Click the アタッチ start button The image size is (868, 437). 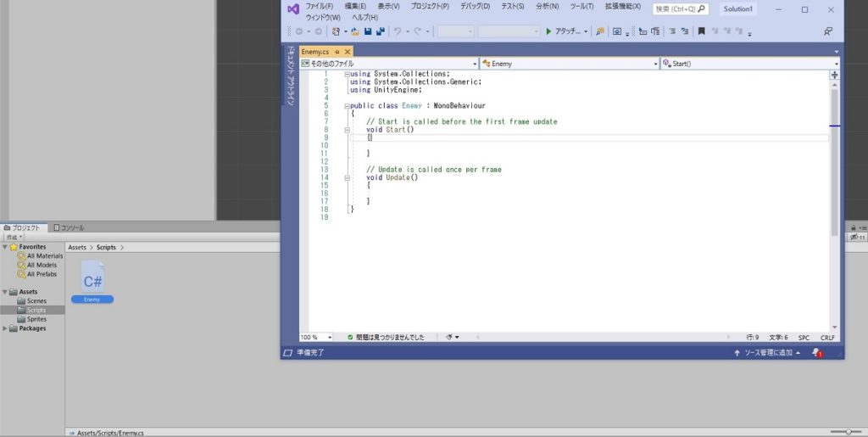point(563,31)
